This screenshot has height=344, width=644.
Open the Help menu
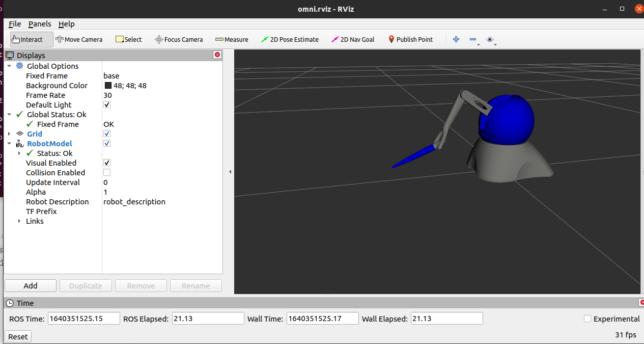pyautogui.click(x=66, y=23)
